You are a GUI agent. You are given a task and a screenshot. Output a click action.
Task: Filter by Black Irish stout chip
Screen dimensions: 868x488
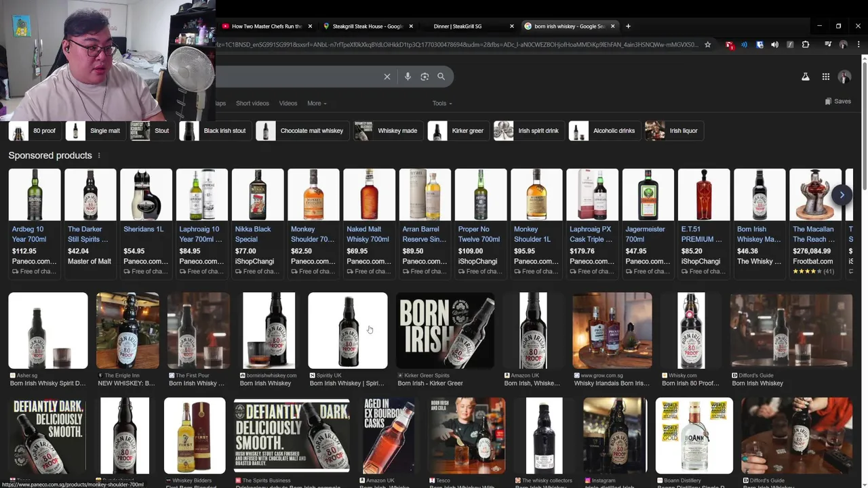coord(215,131)
